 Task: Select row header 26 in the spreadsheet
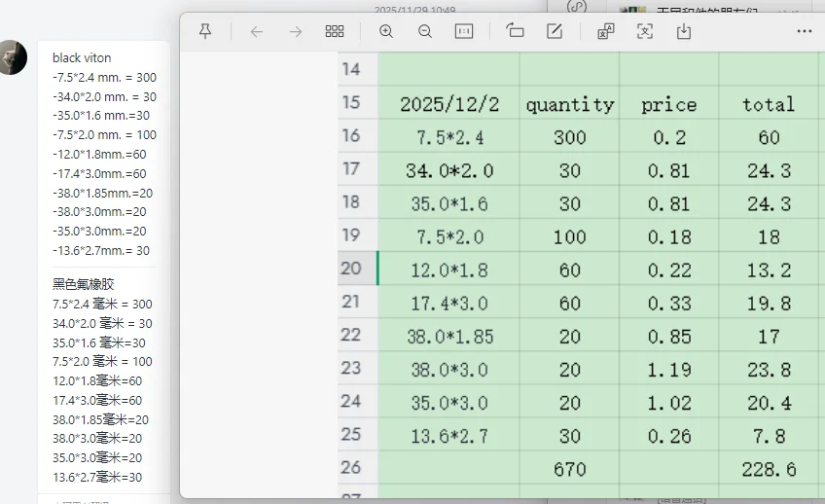[x=357, y=467]
